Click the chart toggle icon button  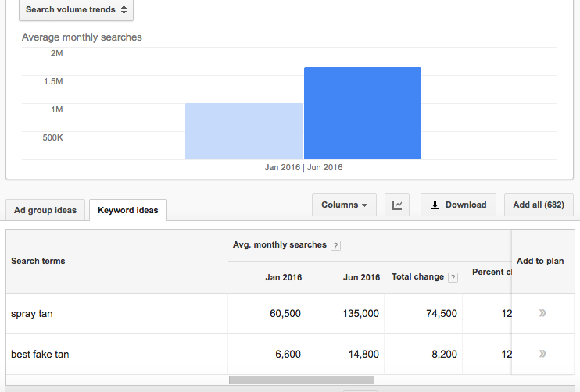coord(397,205)
